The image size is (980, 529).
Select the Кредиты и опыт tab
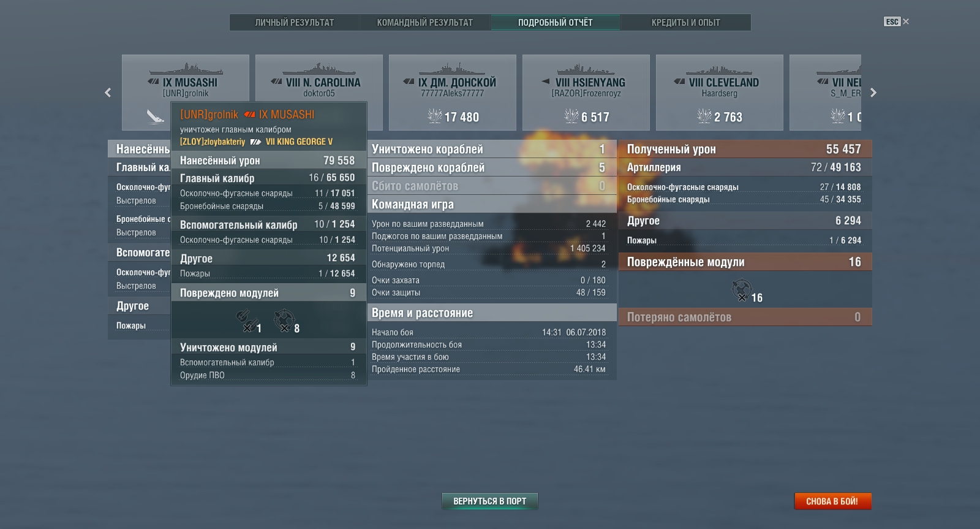[x=685, y=23]
